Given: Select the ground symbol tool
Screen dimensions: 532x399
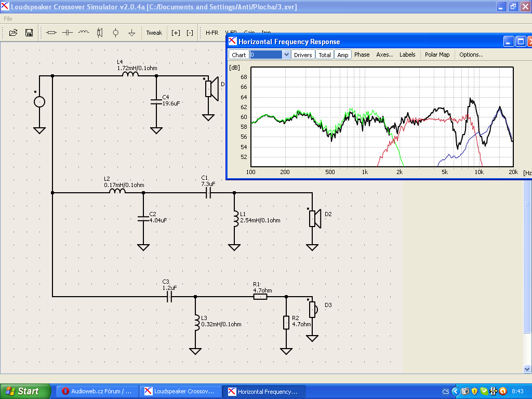Looking at the screenshot, I should pyautogui.click(x=131, y=33).
